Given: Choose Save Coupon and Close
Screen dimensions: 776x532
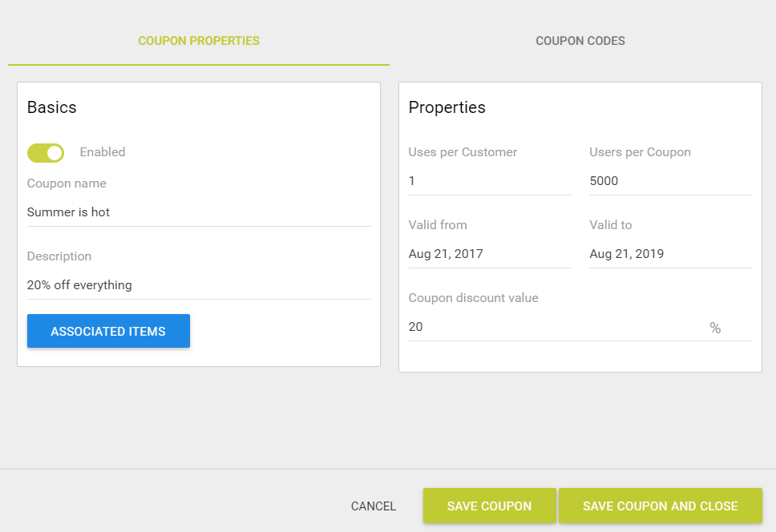Looking at the screenshot, I should click(661, 506).
